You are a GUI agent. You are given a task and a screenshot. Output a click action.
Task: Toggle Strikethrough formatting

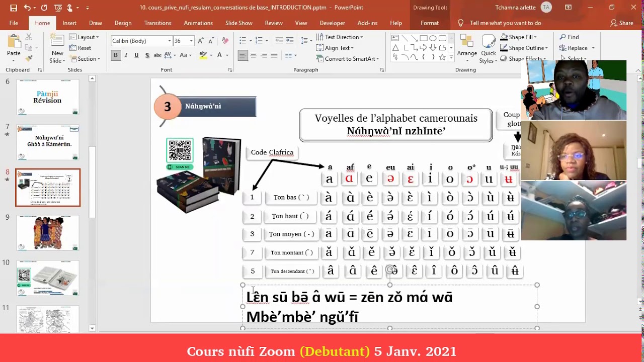[157, 55]
